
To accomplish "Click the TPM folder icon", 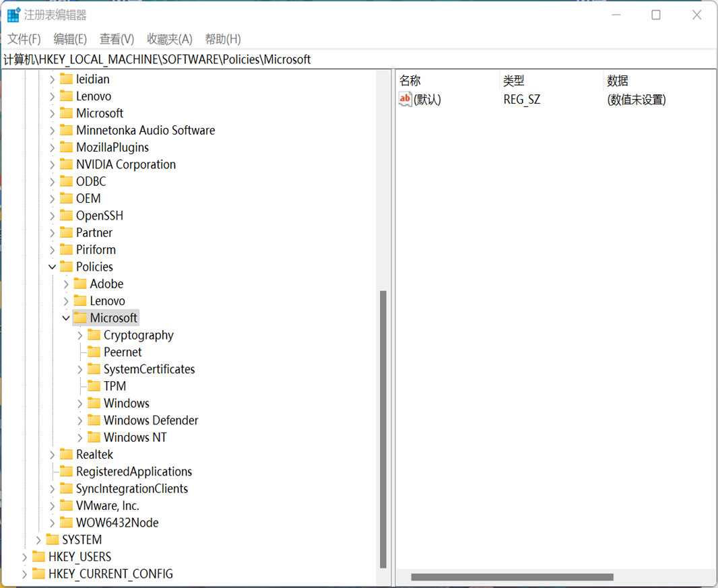I will 94,386.
